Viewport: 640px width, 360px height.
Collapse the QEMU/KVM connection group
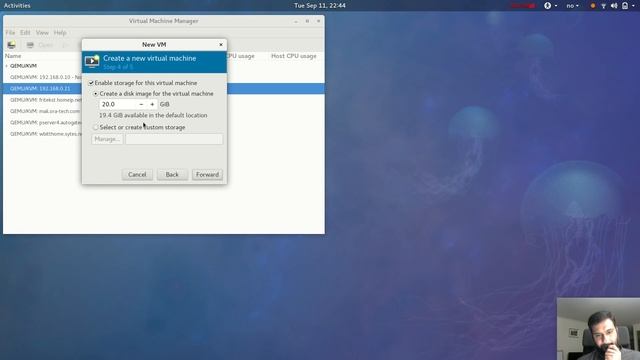7,66
